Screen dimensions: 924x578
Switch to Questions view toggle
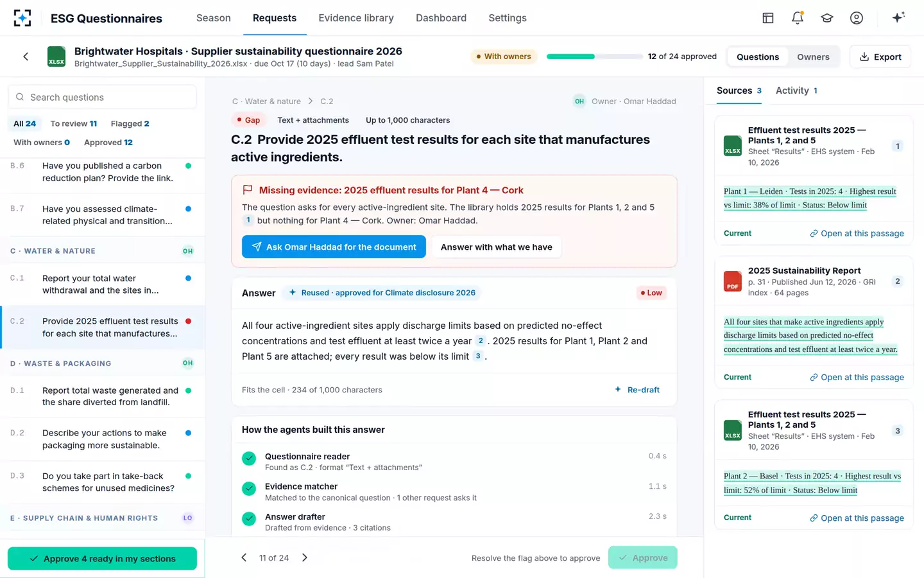[x=758, y=57]
